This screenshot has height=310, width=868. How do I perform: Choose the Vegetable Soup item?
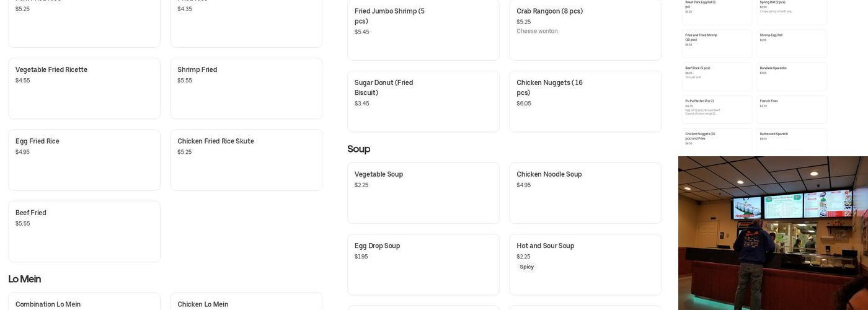423,193
